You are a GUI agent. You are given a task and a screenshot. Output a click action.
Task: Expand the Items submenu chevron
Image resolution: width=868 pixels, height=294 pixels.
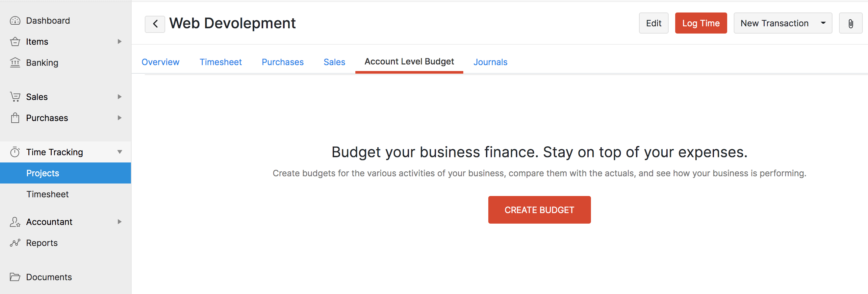120,41
